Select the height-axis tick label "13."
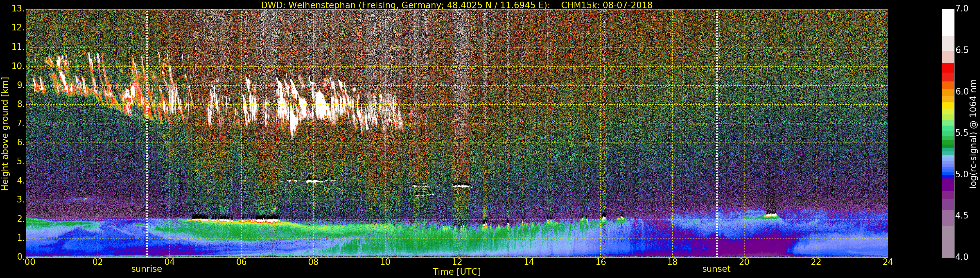Screen dimensions: 980x278 [19, 9]
